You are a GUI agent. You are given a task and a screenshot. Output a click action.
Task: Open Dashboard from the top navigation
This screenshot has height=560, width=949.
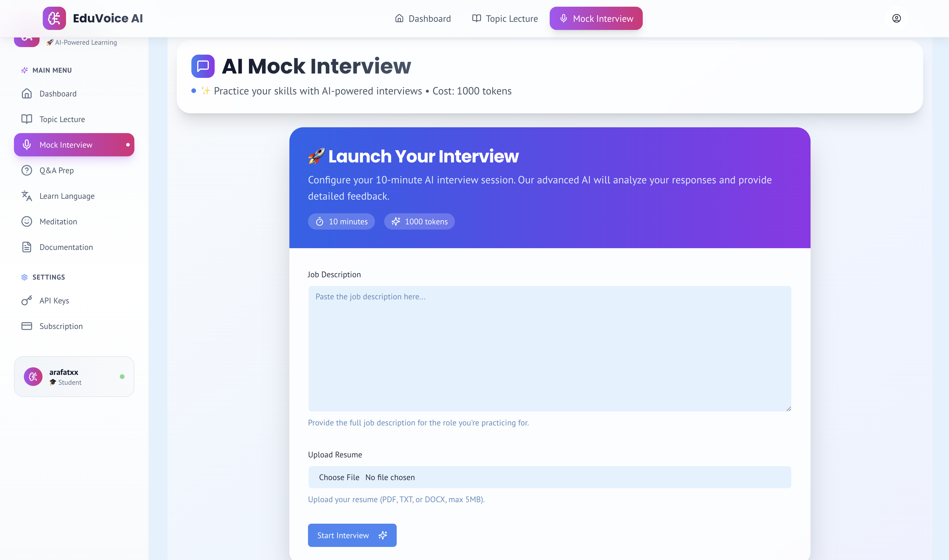click(x=423, y=19)
